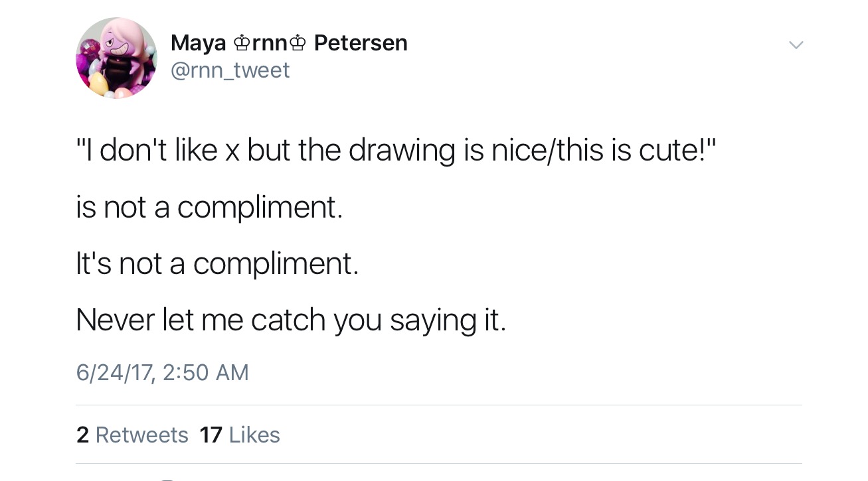Click the 6/24/17, 2:50 AM timestamp
Screen dimensions: 868x481
[162, 372]
